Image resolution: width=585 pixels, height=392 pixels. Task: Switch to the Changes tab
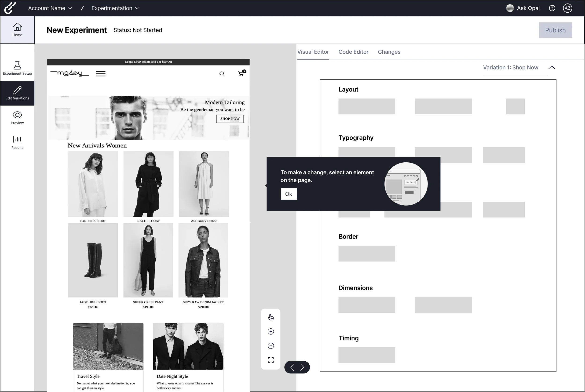click(389, 52)
